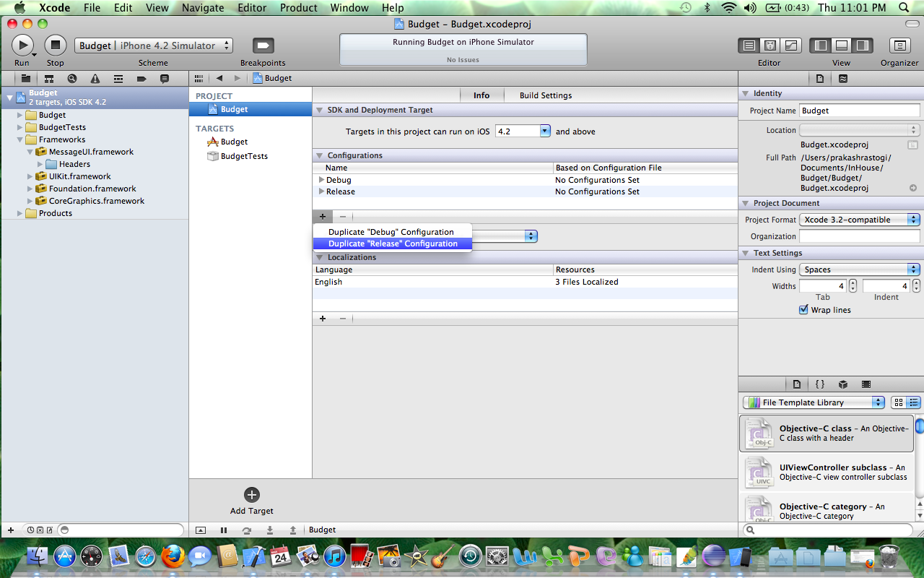This screenshot has width=924, height=578.
Task: Stop the running Budget app
Action: tap(56, 46)
